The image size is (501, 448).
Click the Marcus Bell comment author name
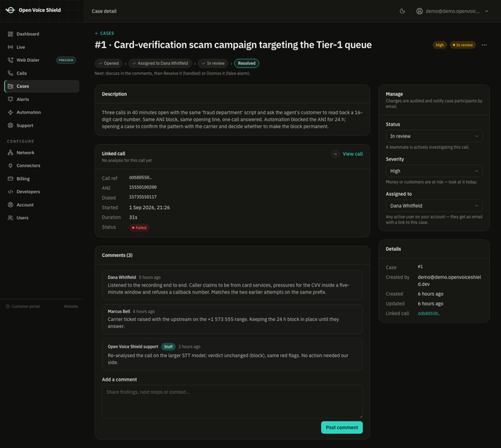pos(119,312)
